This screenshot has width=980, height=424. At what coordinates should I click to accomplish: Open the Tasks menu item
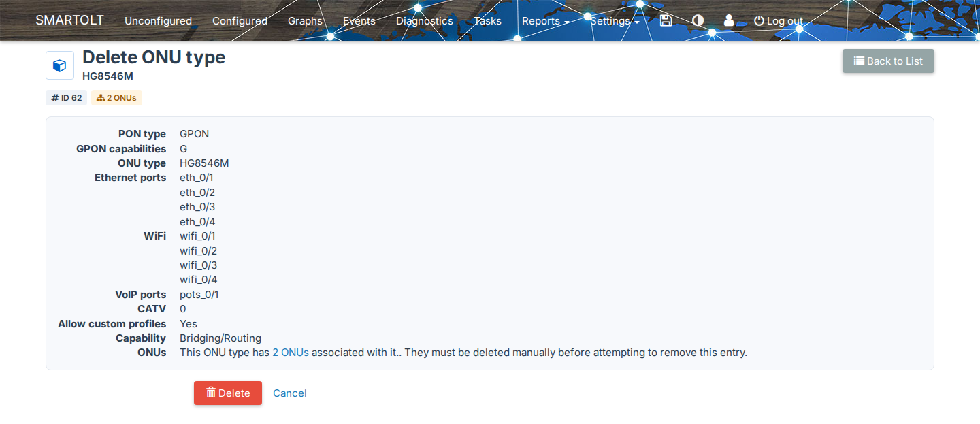(x=487, y=21)
